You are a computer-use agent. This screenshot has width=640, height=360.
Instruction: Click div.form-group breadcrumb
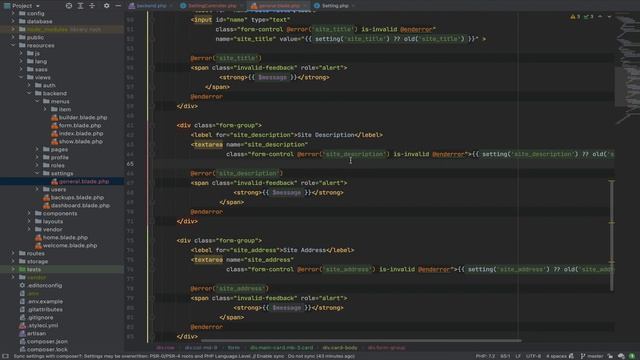[x=386, y=348]
